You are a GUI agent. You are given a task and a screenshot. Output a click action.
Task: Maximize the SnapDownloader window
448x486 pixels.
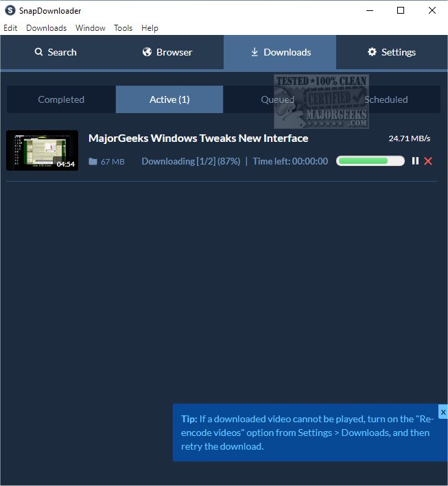[x=401, y=10]
